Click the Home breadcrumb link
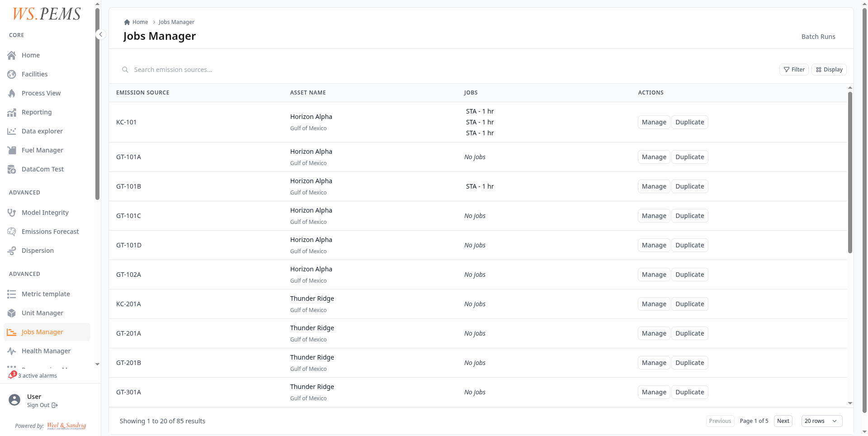This screenshot has width=868, height=436. click(140, 22)
